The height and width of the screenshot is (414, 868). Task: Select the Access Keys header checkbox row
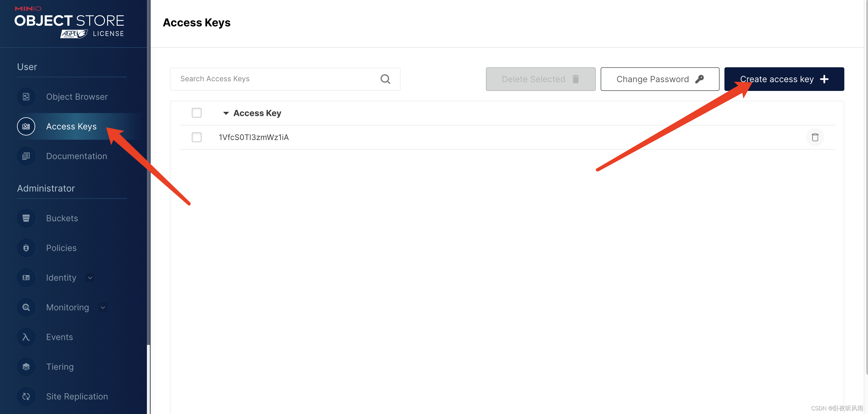point(196,112)
